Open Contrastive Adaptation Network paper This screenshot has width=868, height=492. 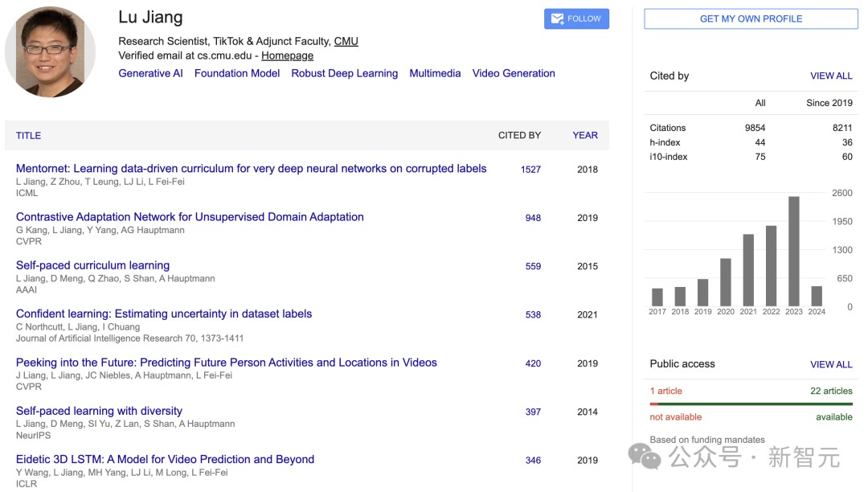(190, 217)
